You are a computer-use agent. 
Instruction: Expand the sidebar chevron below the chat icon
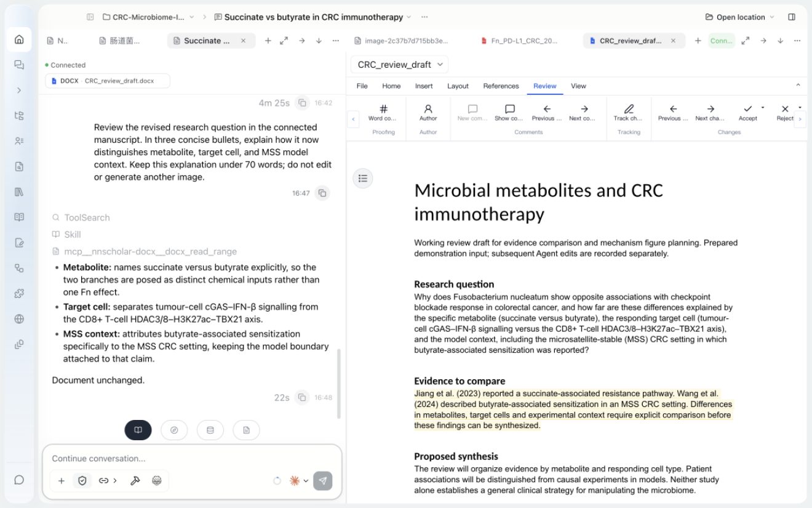coord(19,91)
